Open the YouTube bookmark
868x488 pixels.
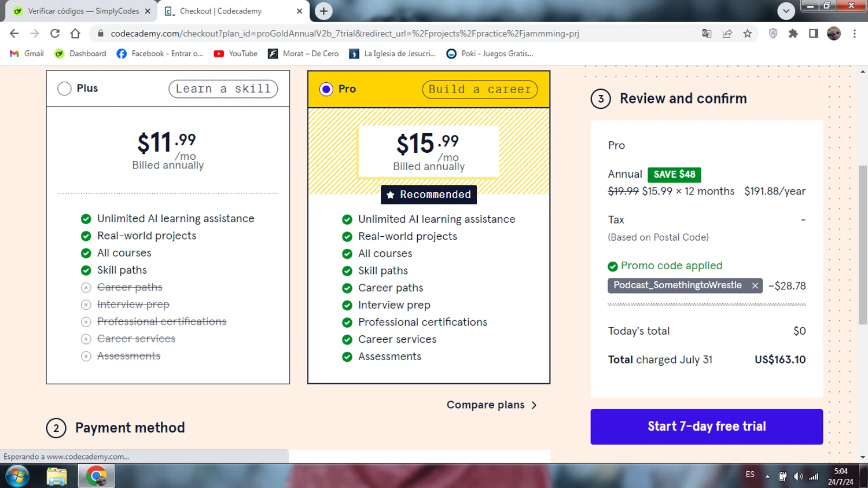click(236, 53)
